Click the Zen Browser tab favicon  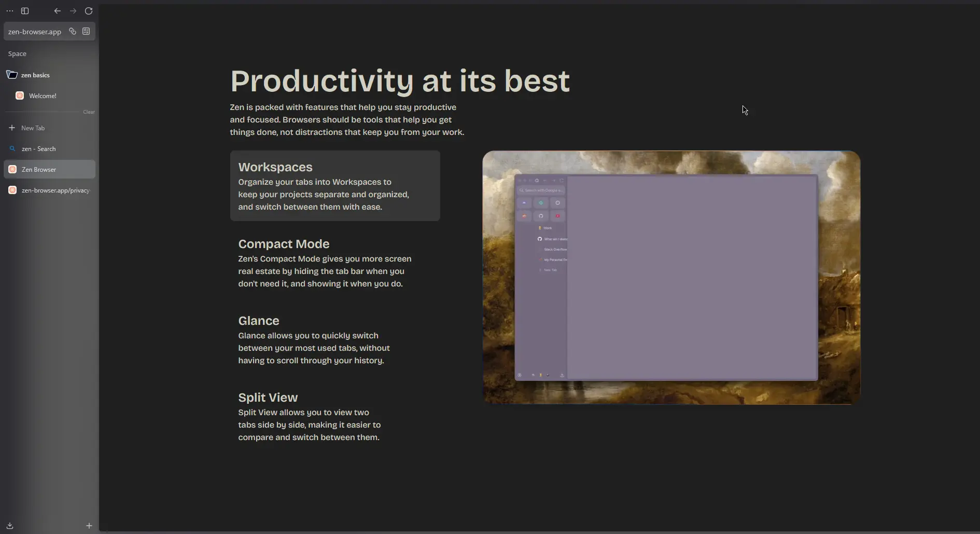(x=12, y=169)
